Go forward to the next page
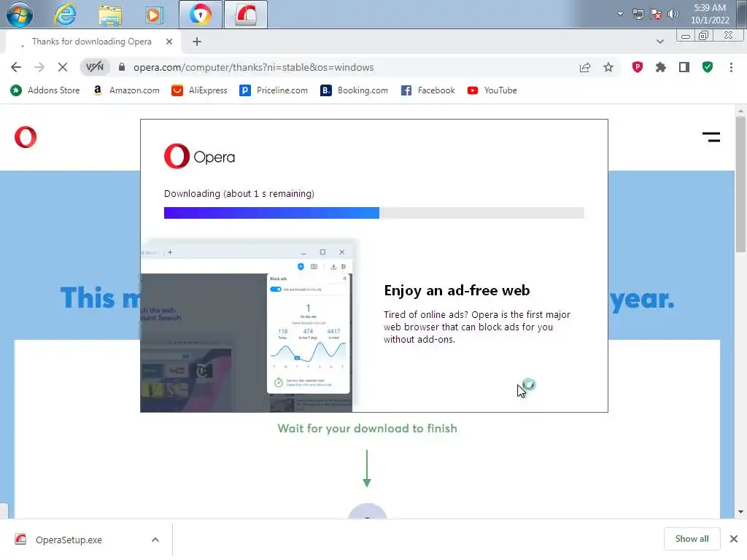The image size is (747, 560). pyautogui.click(x=39, y=67)
